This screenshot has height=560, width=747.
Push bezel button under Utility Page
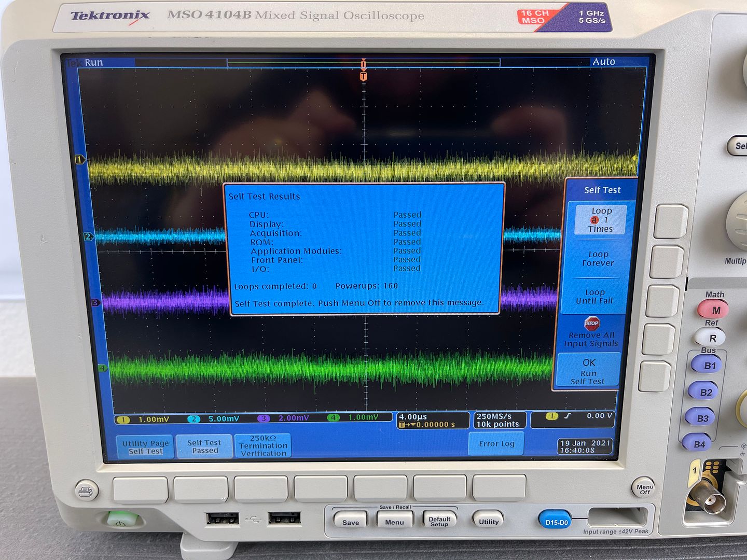coord(140,490)
